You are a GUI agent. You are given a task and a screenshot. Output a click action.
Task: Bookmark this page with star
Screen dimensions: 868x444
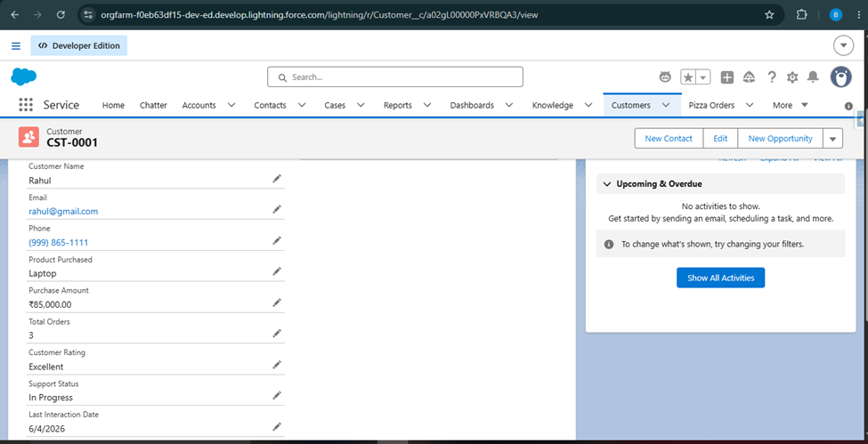coord(769,15)
